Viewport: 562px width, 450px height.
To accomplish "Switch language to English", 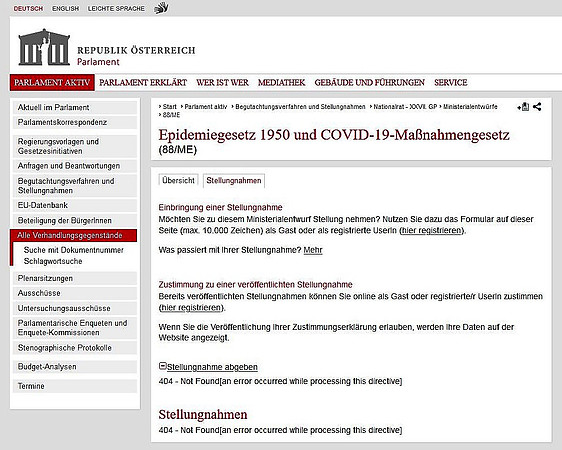I will point(66,8).
